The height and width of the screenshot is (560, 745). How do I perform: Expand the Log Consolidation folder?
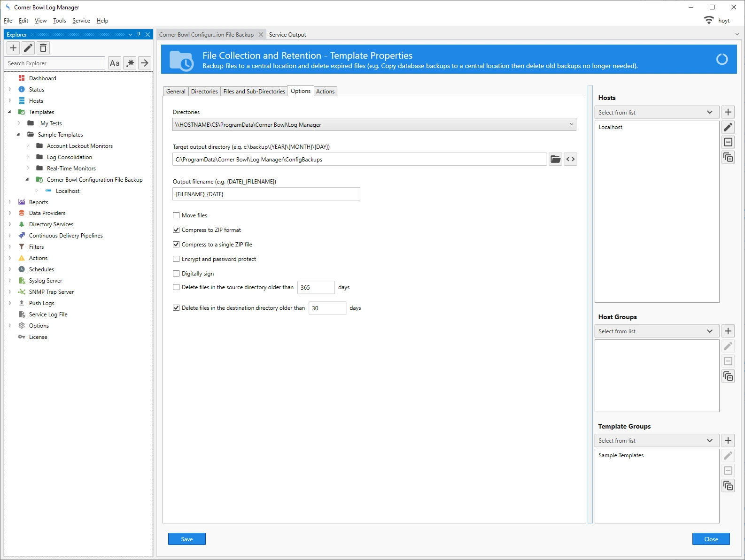click(x=27, y=157)
